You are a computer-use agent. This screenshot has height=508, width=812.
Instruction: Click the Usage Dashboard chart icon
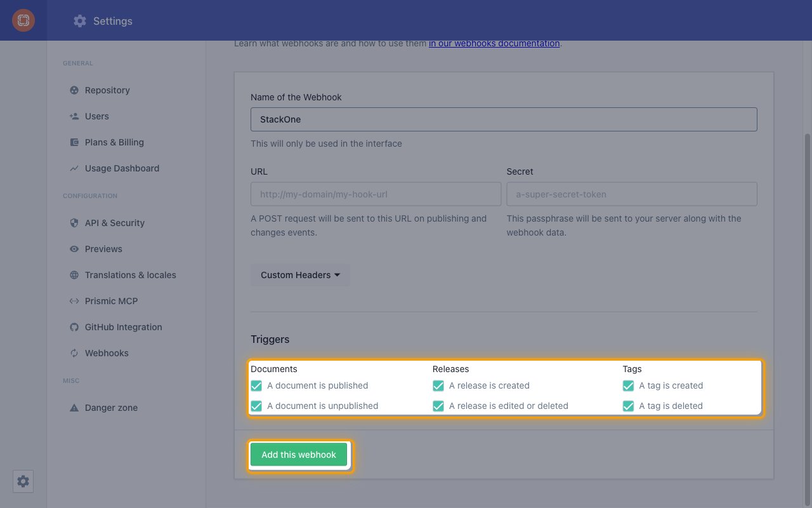(74, 168)
